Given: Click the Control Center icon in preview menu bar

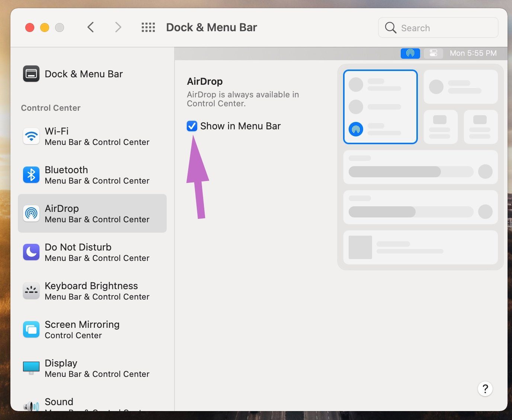Looking at the screenshot, I should click(433, 53).
